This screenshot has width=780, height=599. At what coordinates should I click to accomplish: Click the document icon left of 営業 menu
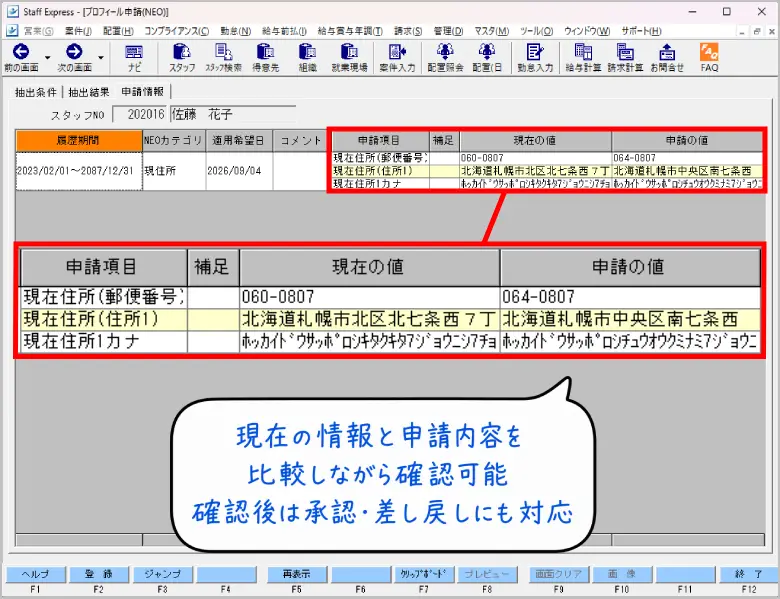point(12,31)
